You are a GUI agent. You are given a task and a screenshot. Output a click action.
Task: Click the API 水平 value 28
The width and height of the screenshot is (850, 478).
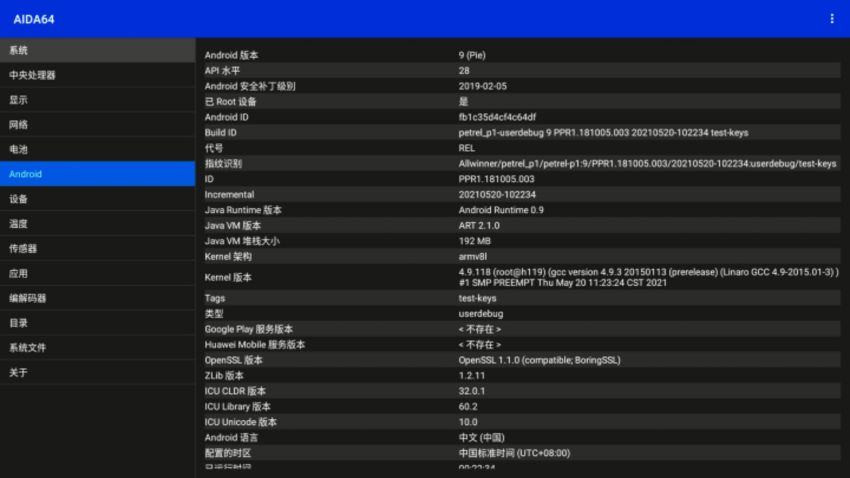point(464,70)
